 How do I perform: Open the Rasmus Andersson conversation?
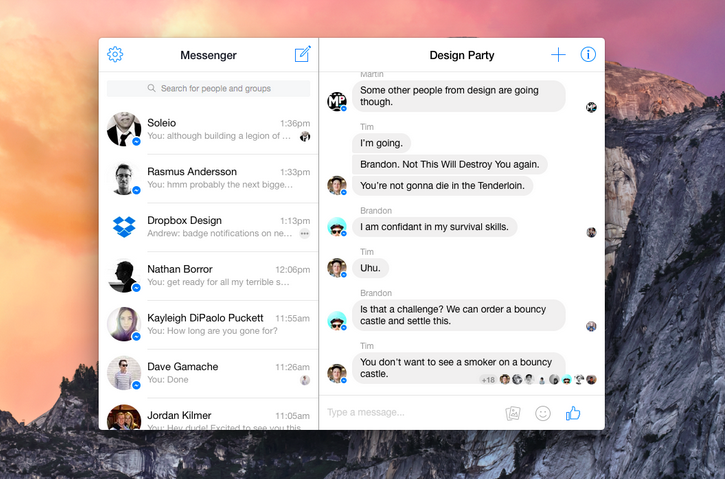click(x=209, y=178)
